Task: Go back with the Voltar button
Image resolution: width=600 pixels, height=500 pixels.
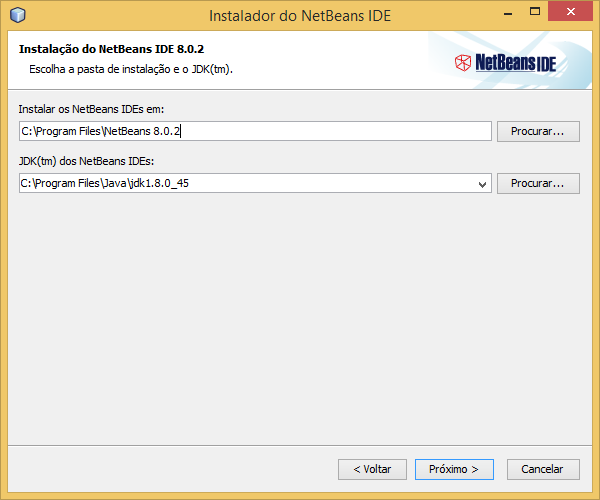Action: [x=372, y=469]
